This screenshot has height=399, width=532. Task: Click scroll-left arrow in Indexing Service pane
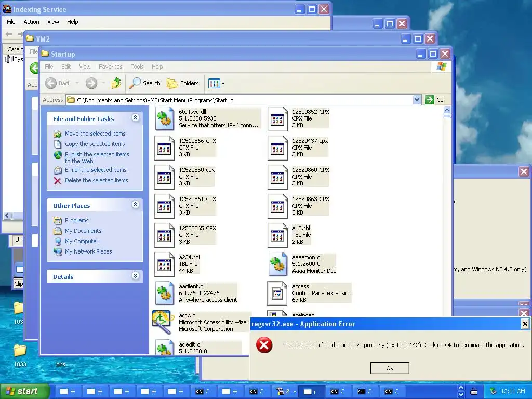pos(7,216)
